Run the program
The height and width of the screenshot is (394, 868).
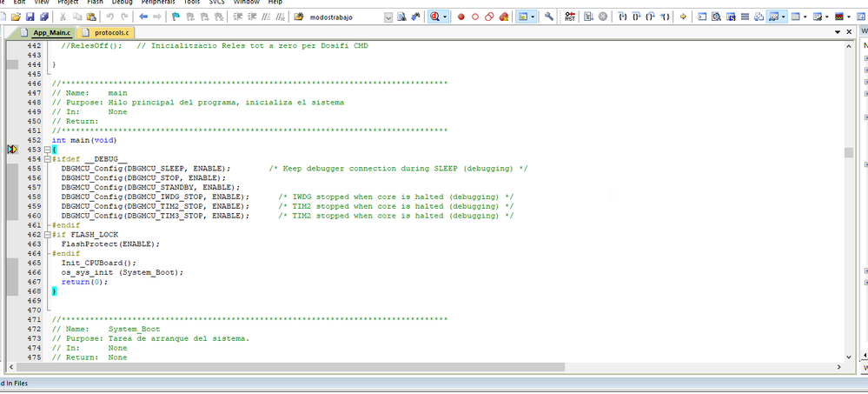[x=588, y=17]
